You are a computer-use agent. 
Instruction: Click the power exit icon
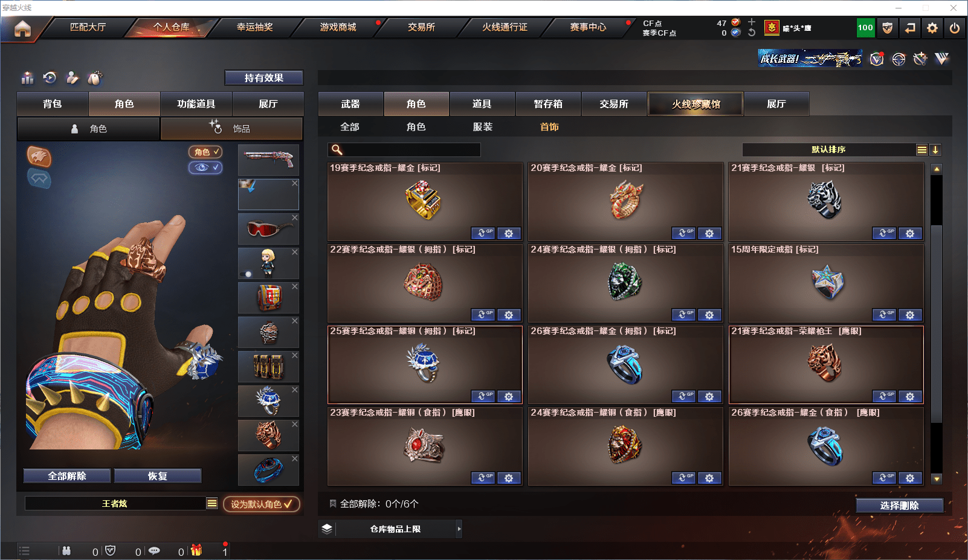tap(955, 28)
